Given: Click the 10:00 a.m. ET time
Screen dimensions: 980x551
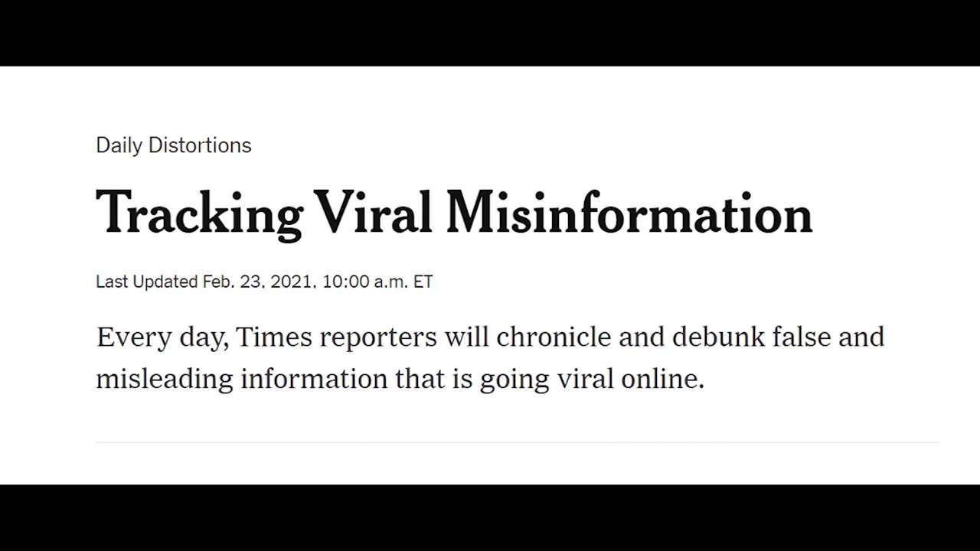Looking at the screenshot, I should click(x=377, y=282).
